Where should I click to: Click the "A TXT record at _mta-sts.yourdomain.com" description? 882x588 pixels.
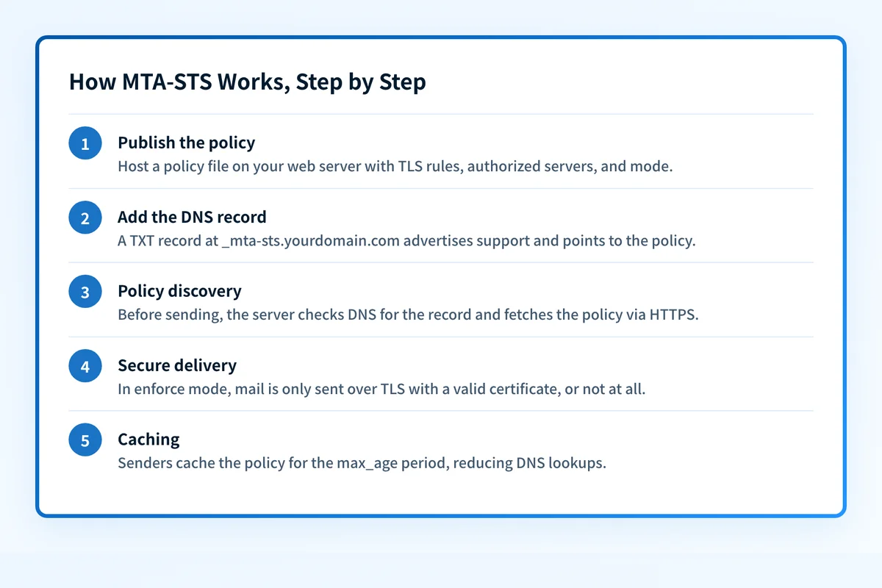click(x=406, y=240)
